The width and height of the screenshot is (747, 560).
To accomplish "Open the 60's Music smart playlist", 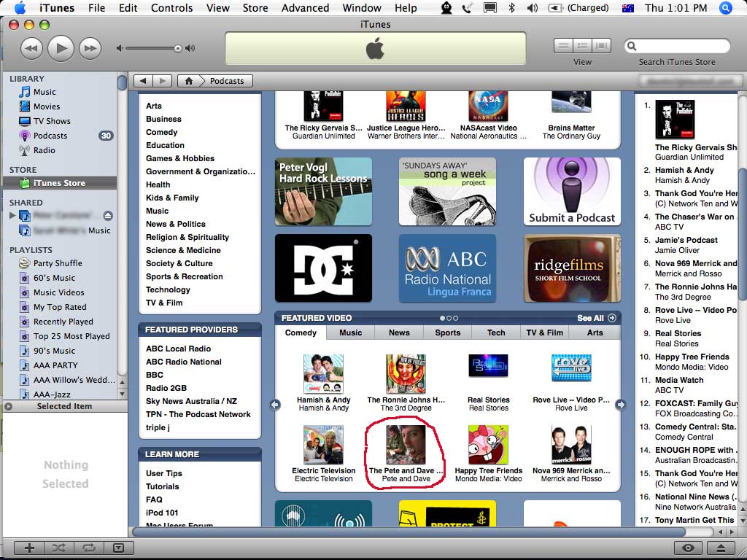I will pos(54,278).
